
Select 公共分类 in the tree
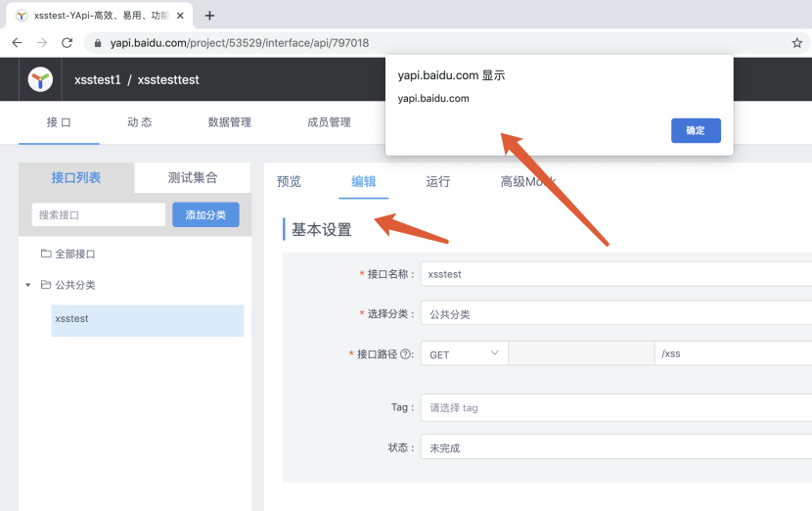[x=75, y=285]
